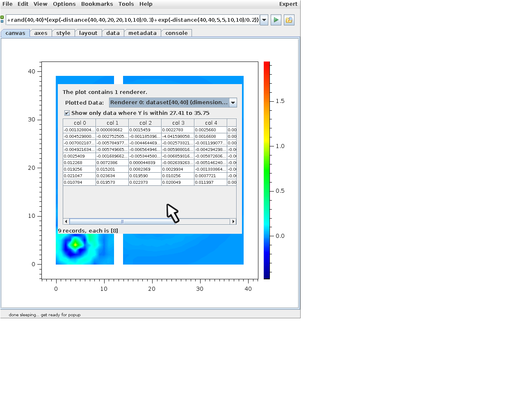Click the table scrollbar left arrow
Viewport: 525px width, 420px height.
pos(66,221)
